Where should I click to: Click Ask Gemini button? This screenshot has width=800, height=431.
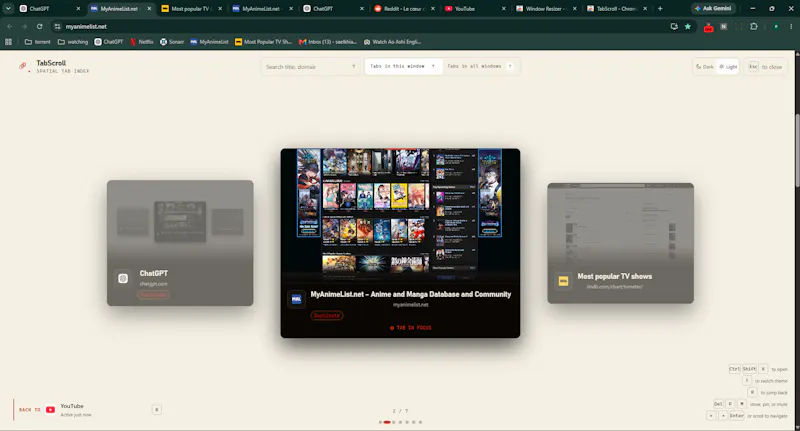tap(713, 9)
